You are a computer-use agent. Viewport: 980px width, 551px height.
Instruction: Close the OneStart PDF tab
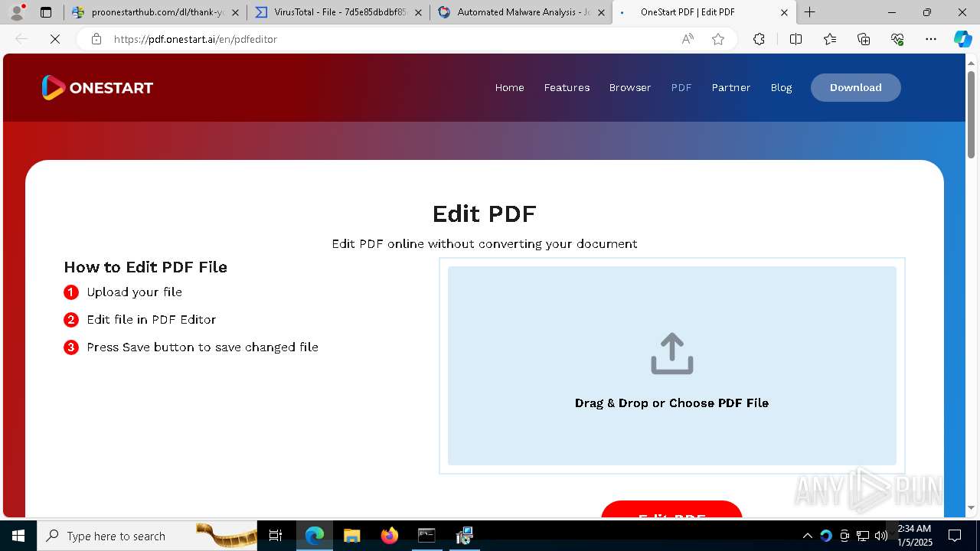784,12
